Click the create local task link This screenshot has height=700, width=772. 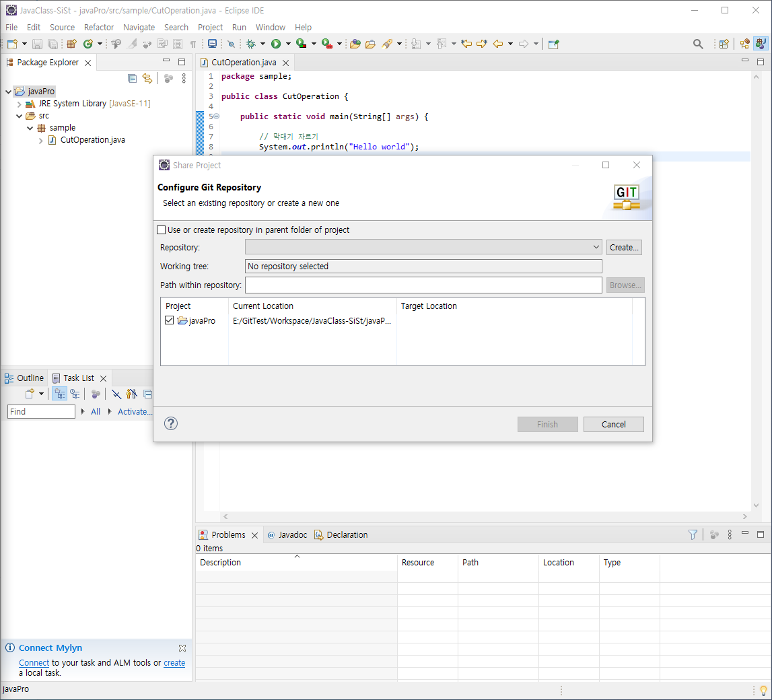pyautogui.click(x=174, y=662)
